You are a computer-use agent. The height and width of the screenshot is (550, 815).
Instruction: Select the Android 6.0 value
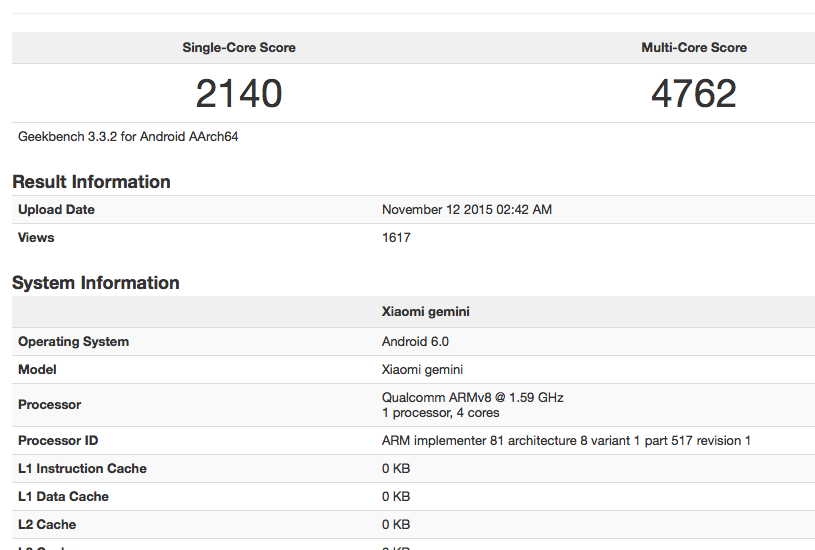coord(416,341)
